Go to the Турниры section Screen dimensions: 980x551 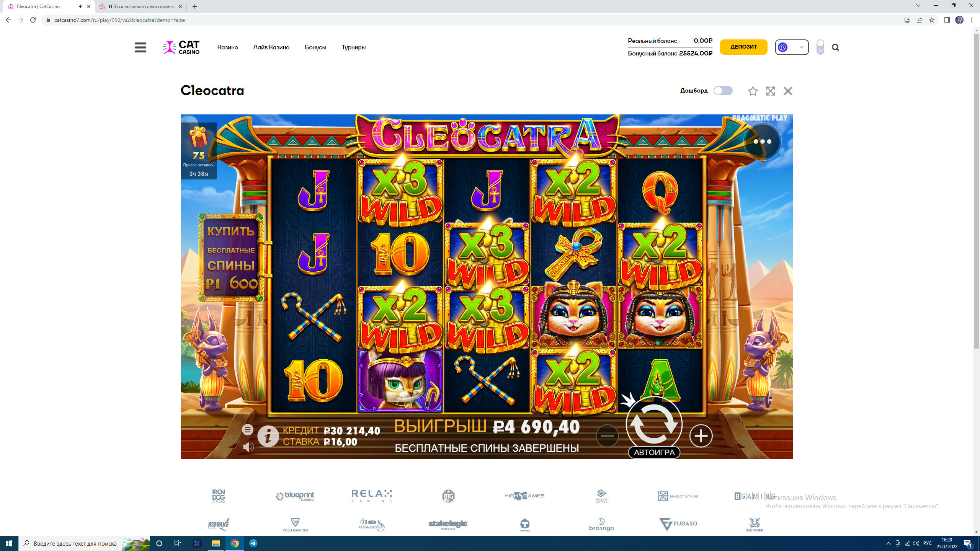tap(353, 47)
